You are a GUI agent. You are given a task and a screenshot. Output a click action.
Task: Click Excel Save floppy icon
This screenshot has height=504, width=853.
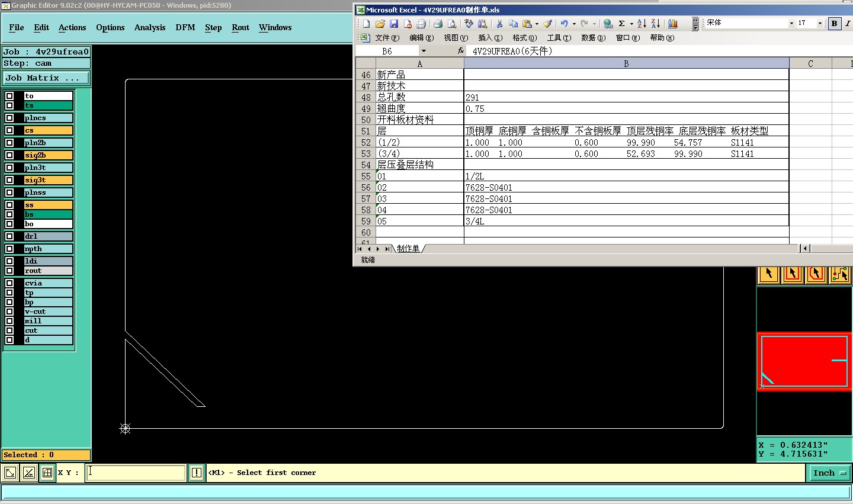[x=394, y=24]
